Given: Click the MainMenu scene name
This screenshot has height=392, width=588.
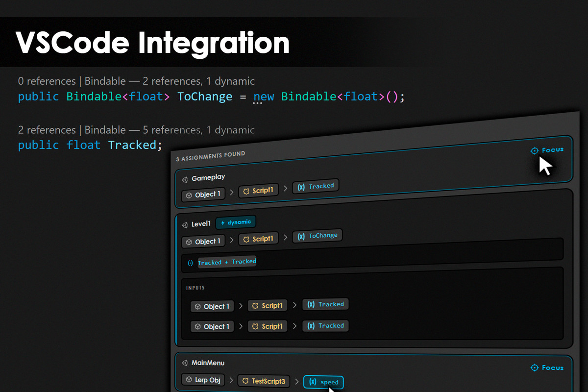Looking at the screenshot, I should [208, 363].
